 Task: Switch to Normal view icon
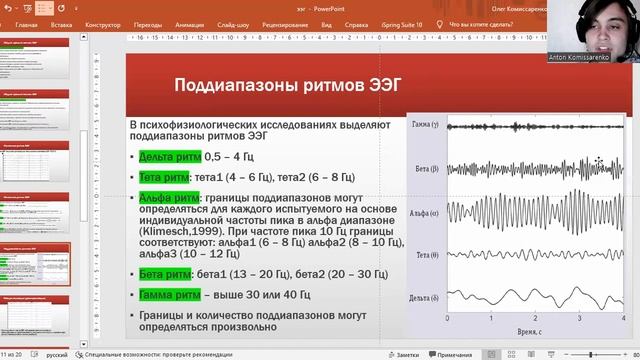491,355
